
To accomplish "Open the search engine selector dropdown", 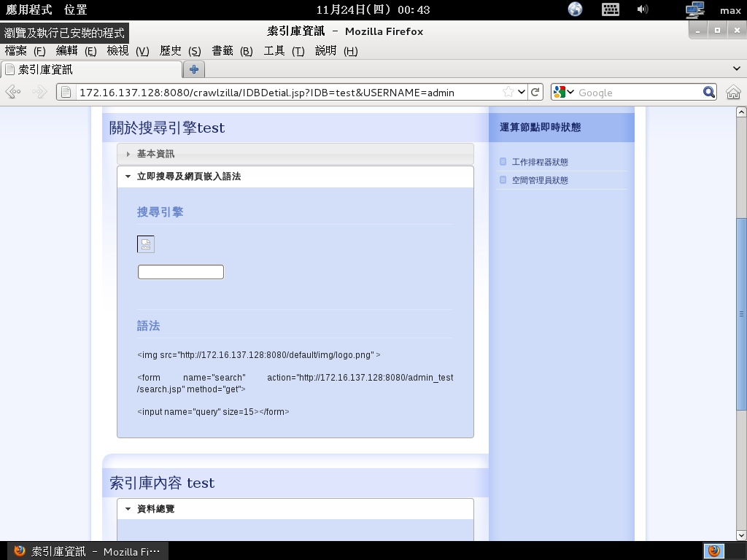I will click(x=563, y=93).
